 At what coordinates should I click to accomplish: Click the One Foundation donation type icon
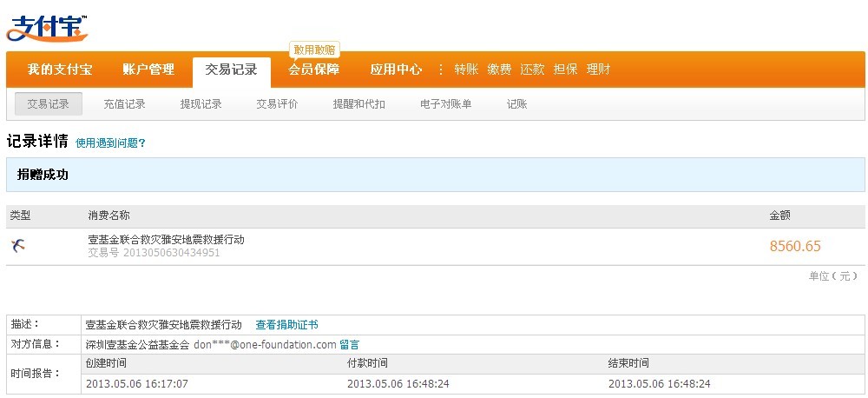coord(18,246)
